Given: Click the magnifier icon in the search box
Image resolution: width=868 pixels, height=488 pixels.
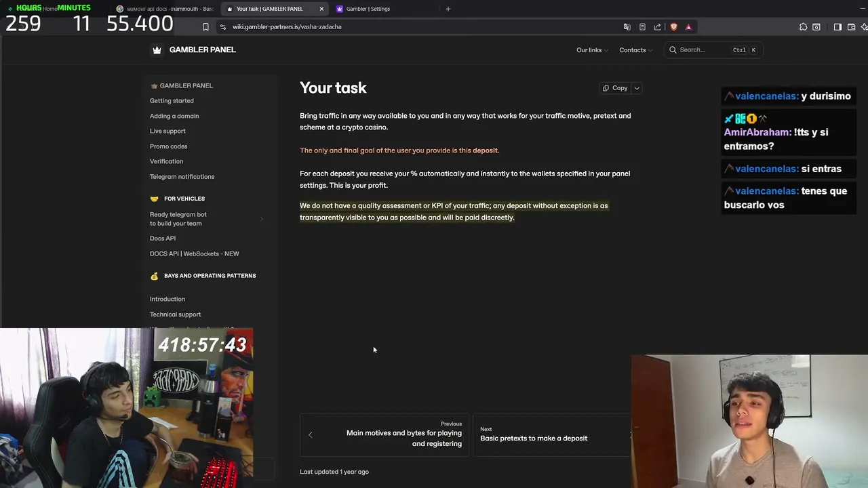Looking at the screenshot, I should (673, 49).
